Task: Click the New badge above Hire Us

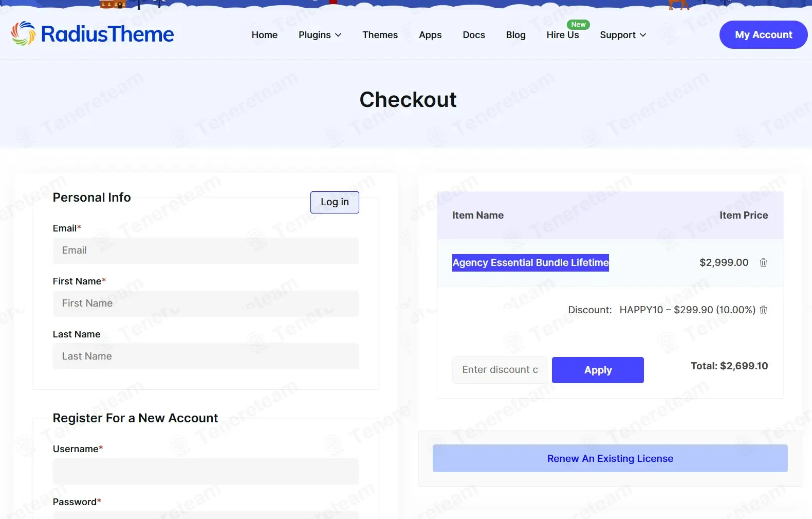Action: click(x=578, y=25)
